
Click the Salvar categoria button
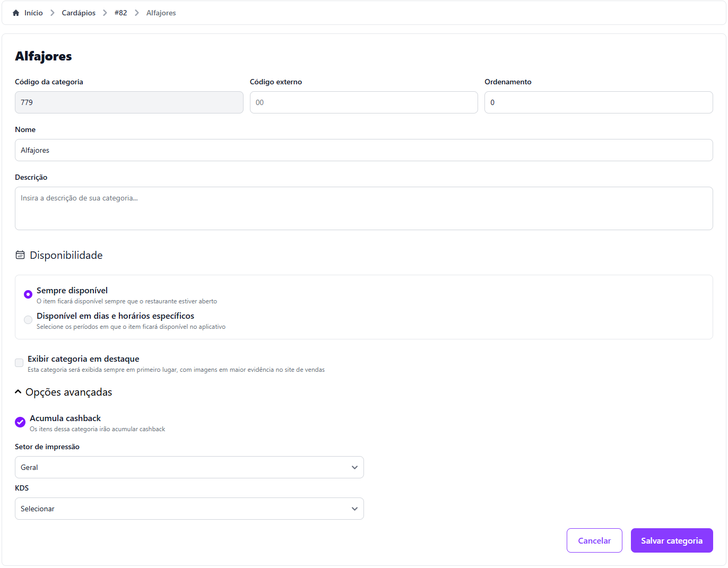tap(671, 540)
